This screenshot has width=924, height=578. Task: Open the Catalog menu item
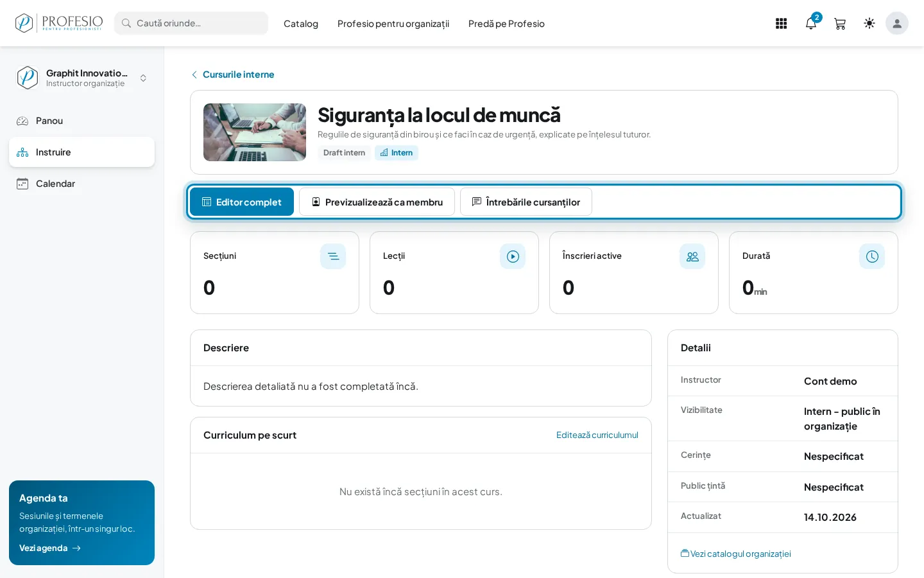pyautogui.click(x=301, y=24)
